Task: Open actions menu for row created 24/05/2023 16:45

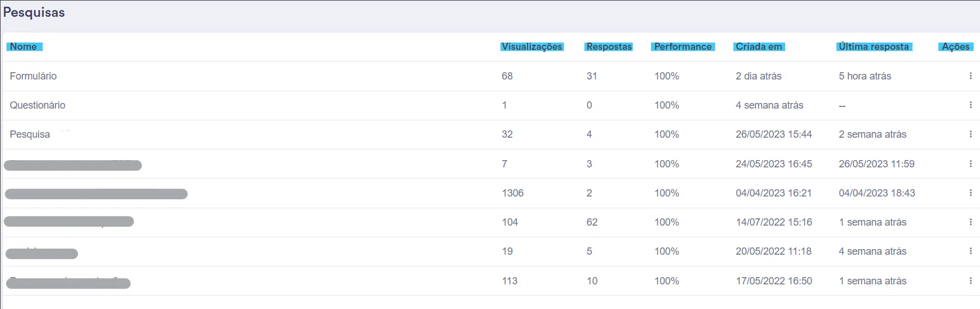Action: click(970, 163)
